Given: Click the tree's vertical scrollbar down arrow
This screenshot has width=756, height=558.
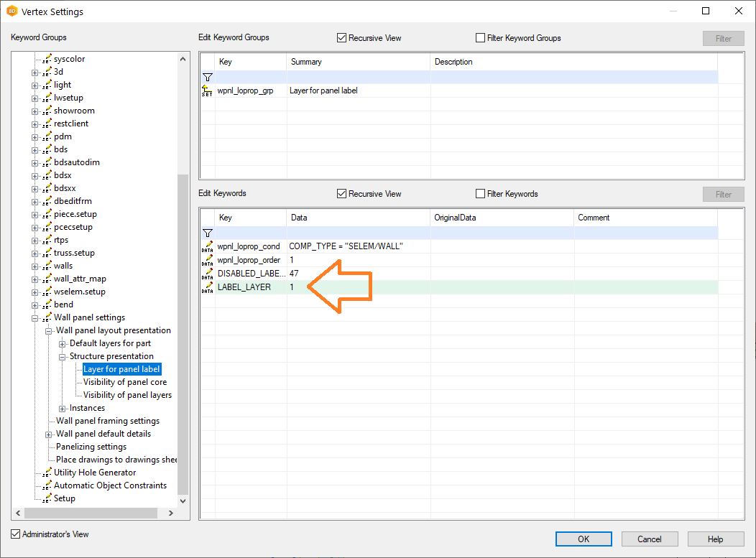Looking at the screenshot, I should pyautogui.click(x=183, y=501).
